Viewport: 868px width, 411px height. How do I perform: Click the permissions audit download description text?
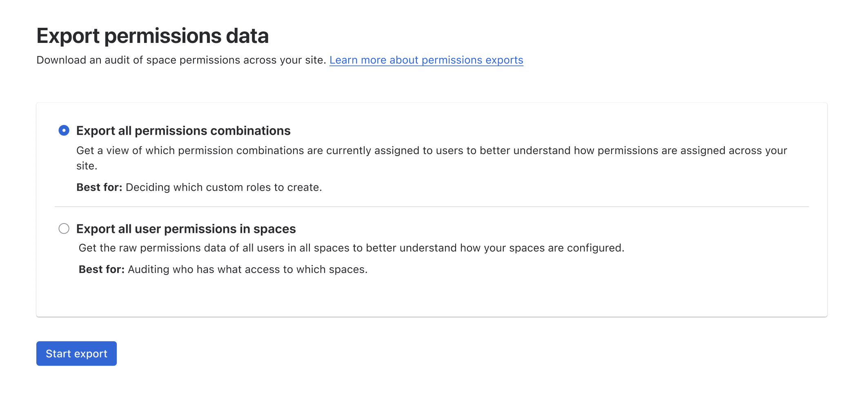(x=182, y=60)
